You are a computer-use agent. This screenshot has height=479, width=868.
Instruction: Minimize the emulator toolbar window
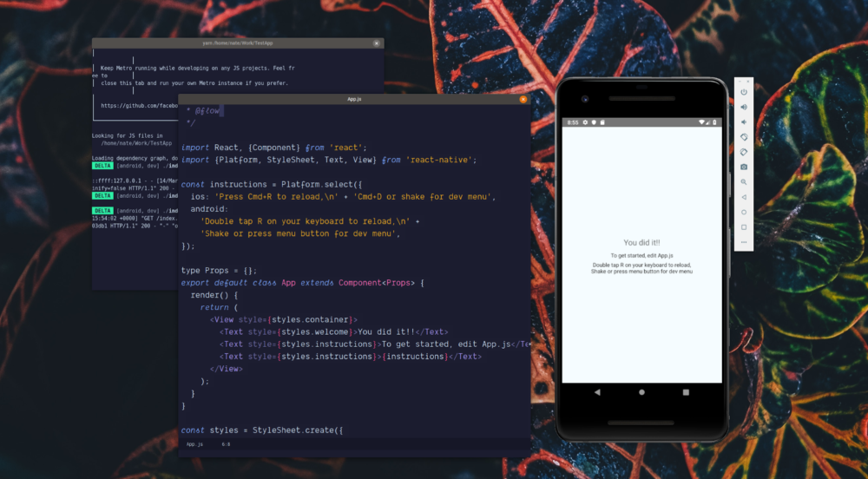(740, 82)
